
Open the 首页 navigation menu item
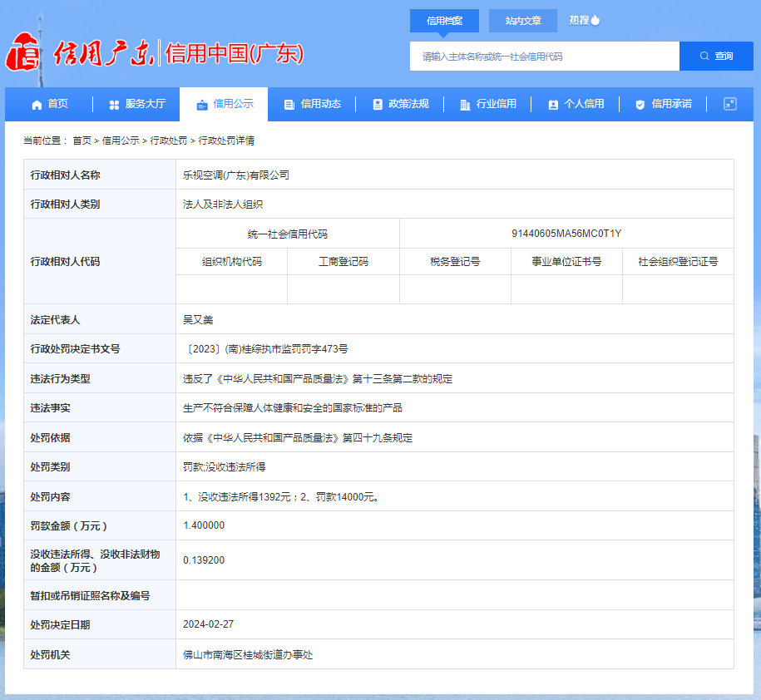pos(50,104)
